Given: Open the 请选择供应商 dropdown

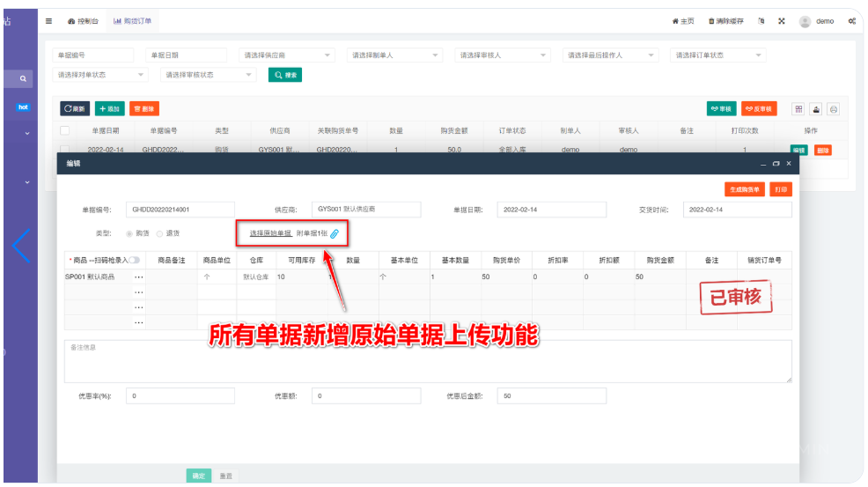Looking at the screenshot, I should point(287,55).
